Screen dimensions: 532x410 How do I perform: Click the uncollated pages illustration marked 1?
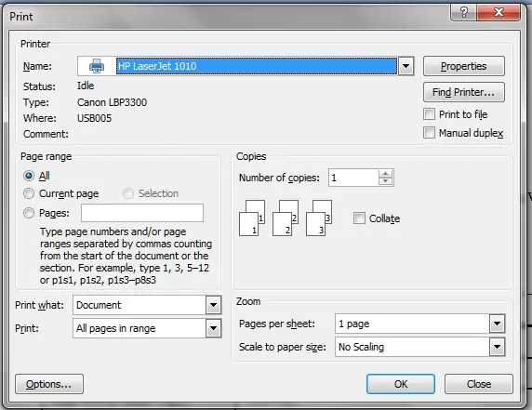click(252, 218)
